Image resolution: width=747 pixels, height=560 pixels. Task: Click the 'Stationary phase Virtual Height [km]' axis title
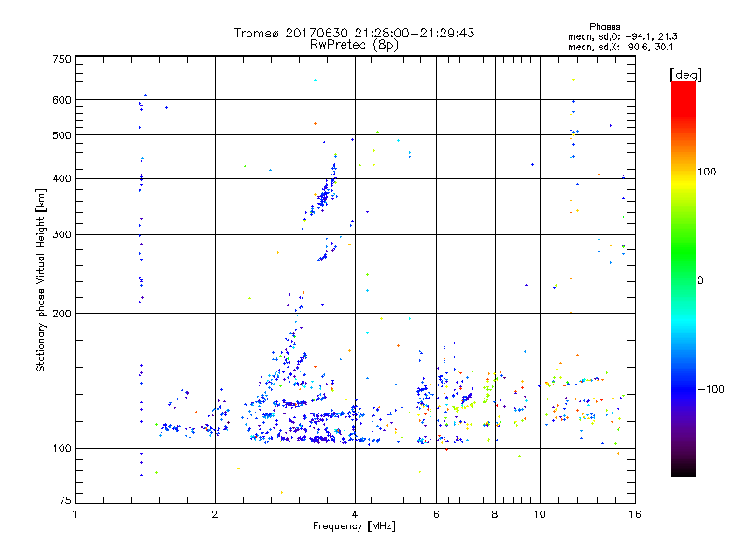click(x=41, y=281)
